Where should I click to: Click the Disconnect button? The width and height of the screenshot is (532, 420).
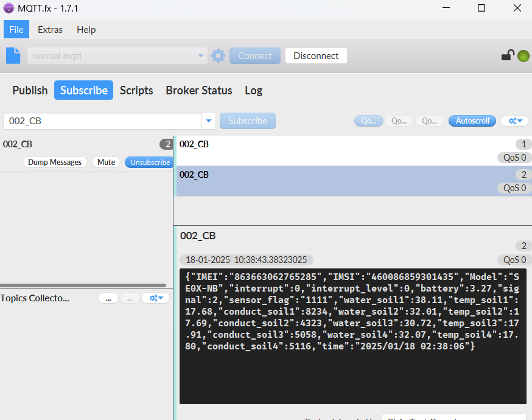point(316,55)
